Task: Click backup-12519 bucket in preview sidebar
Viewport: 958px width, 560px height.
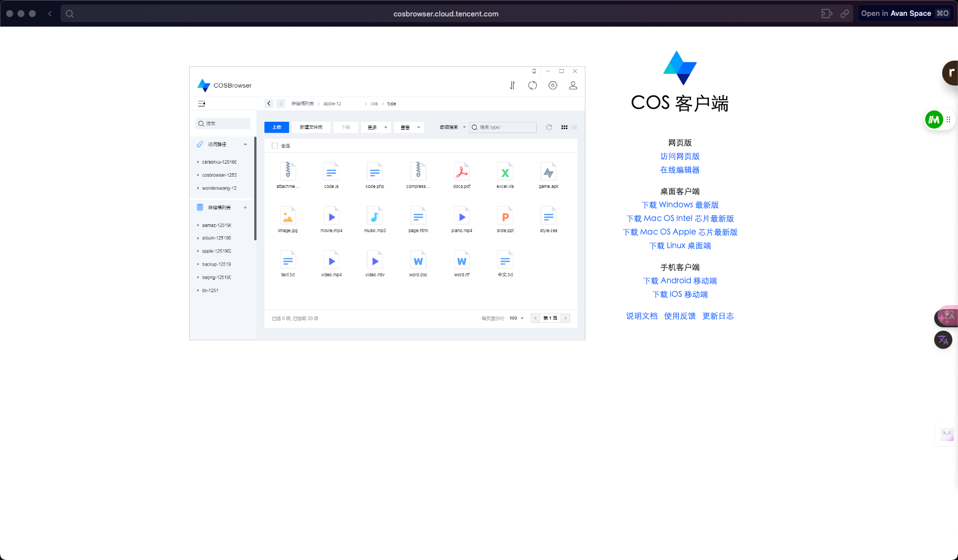Action: [x=216, y=264]
